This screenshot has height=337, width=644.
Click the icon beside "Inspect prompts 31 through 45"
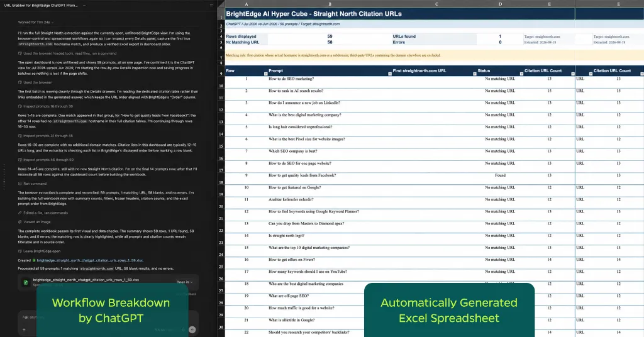tap(20, 136)
